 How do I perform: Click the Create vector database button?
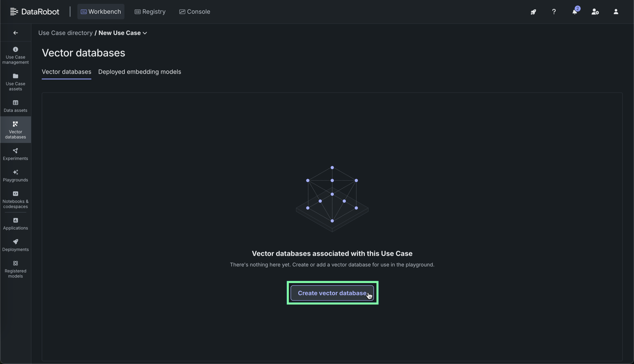(x=332, y=293)
